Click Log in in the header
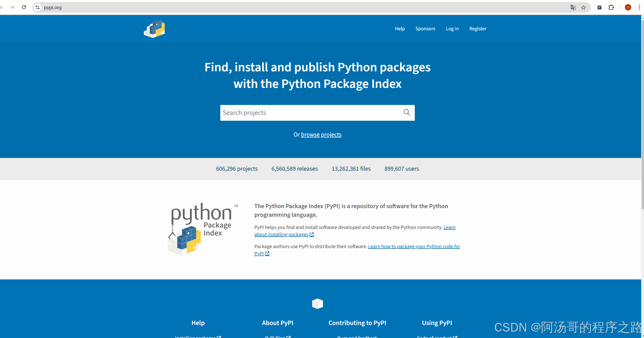644x338 pixels. coord(452,29)
